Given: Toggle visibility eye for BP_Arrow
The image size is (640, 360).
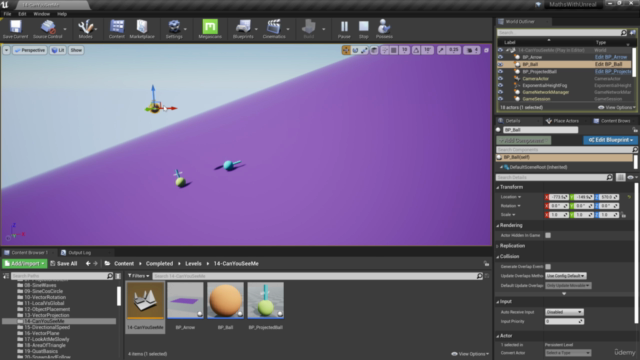Looking at the screenshot, I should [x=500, y=57].
